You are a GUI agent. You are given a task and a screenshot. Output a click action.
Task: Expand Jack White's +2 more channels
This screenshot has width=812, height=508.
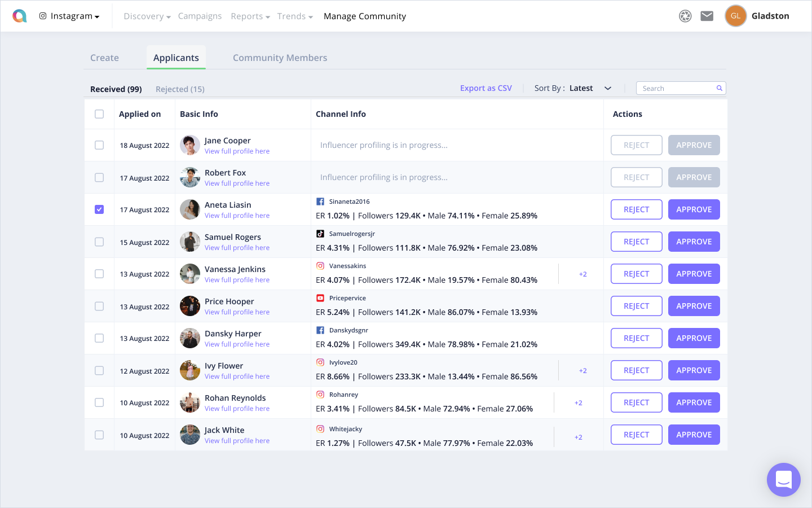579,437
